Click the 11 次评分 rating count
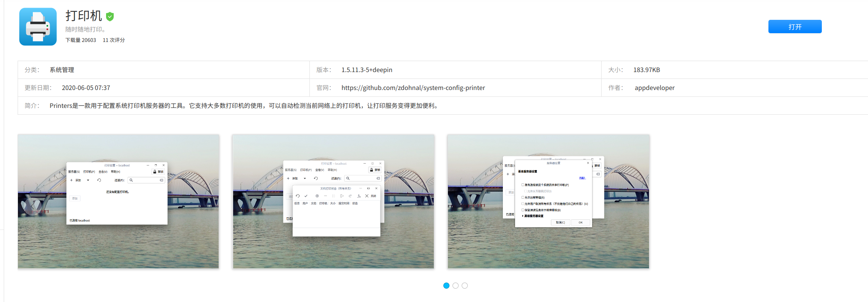The height and width of the screenshot is (302, 868). pyautogui.click(x=114, y=40)
